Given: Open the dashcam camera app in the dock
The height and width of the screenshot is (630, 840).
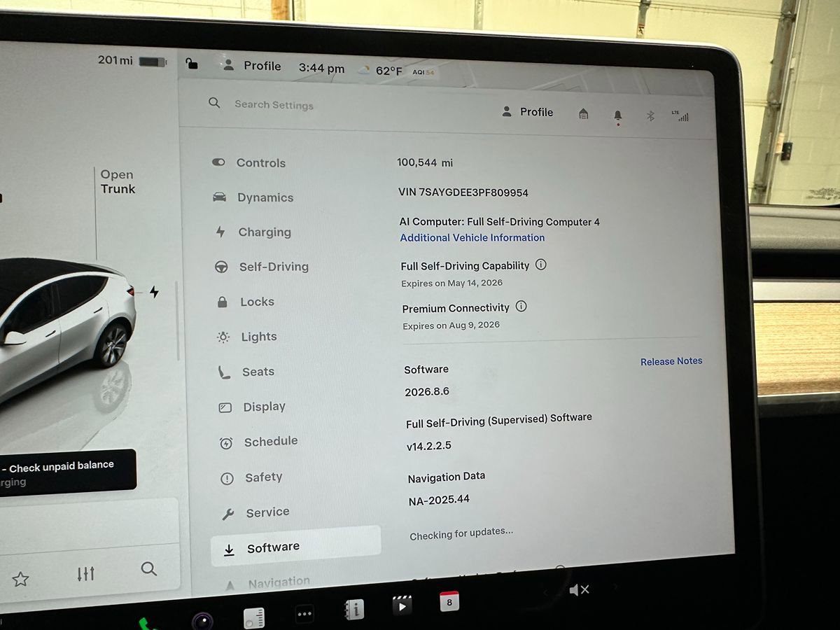Looking at the screenshot, I should [202, 620].
